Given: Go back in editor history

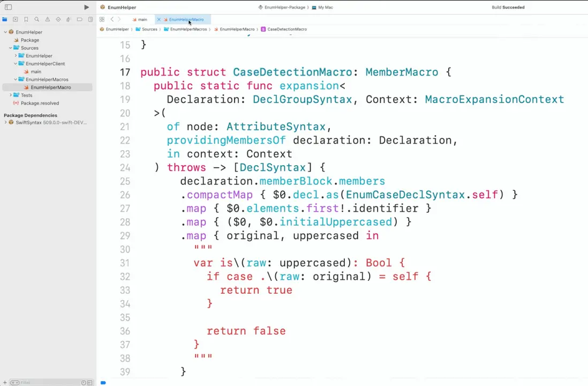Looking at the screenshot, I should (112, 19).
